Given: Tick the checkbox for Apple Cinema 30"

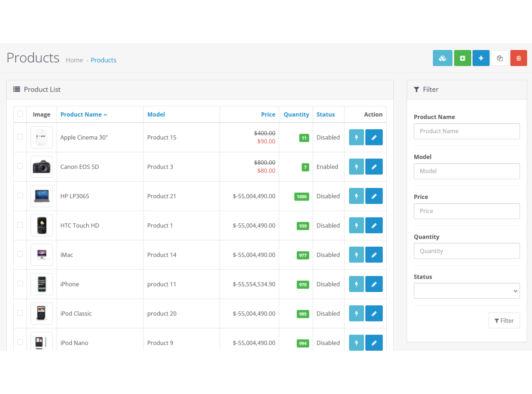Looking at the screenshot, I should click(x=20, y=137).
